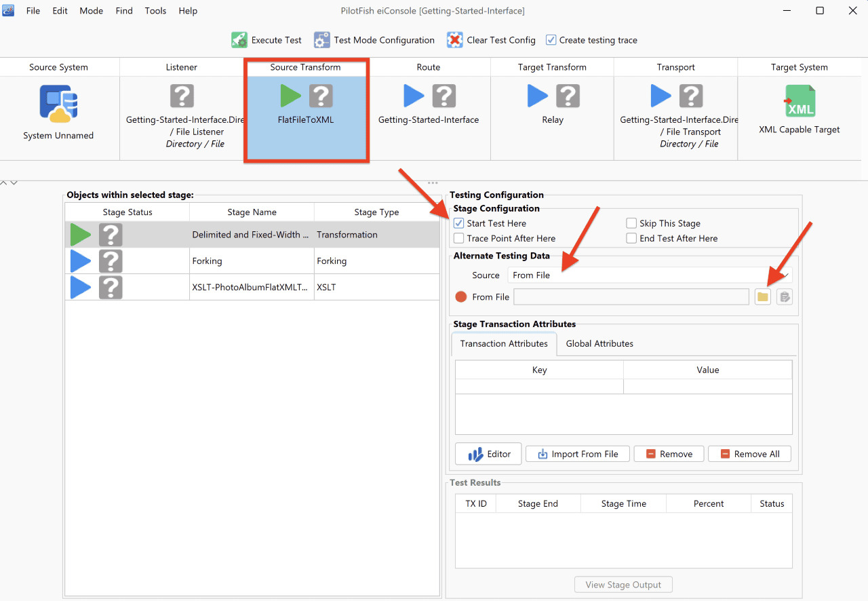868x601 pixels.
Task: Select the System Unnamed source system icon
Action: click(x=58, y=103)
